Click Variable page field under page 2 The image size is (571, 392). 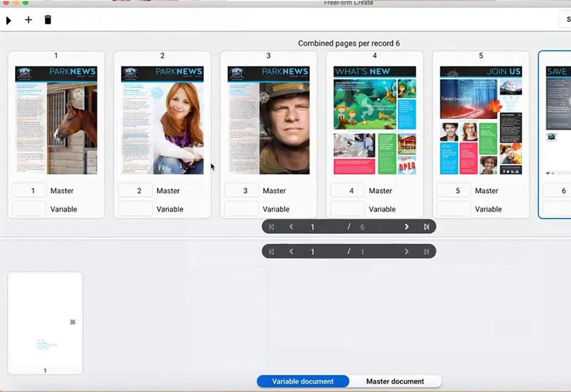click(x=135, y=209)
